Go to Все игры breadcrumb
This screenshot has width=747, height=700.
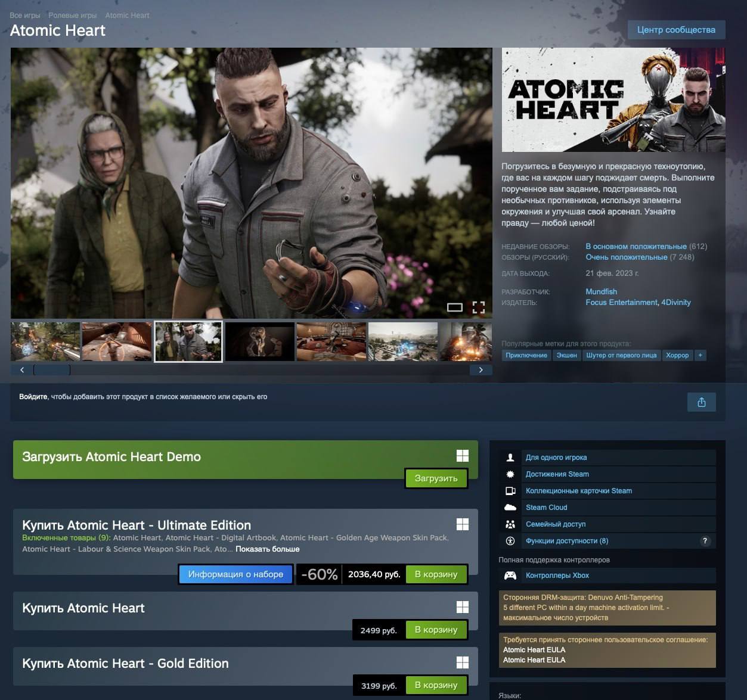pos(25,15)
